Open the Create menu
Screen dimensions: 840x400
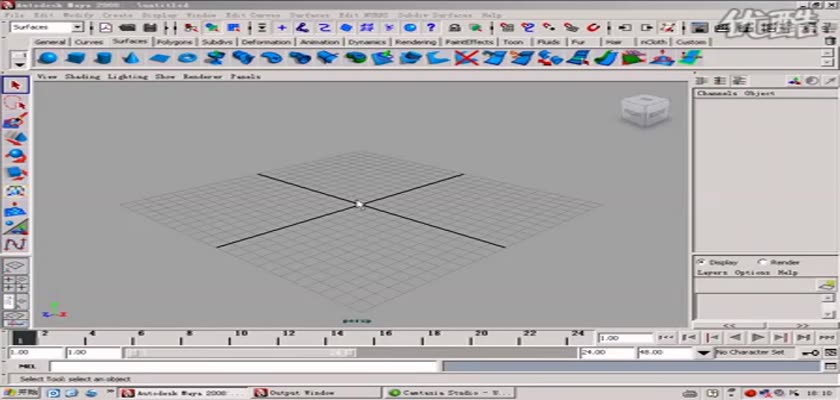point(117,15)
